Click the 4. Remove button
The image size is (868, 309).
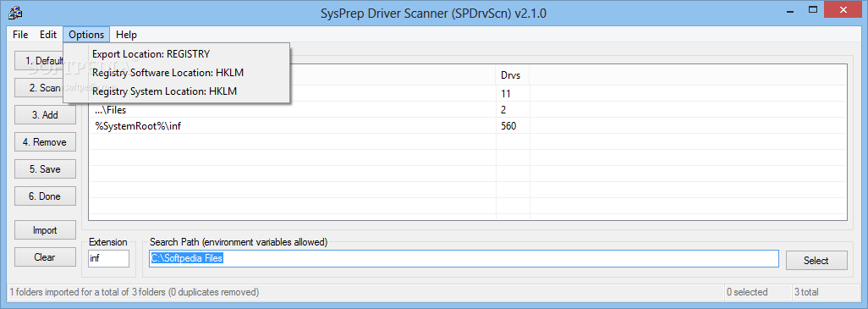click(x=46, y=142)
